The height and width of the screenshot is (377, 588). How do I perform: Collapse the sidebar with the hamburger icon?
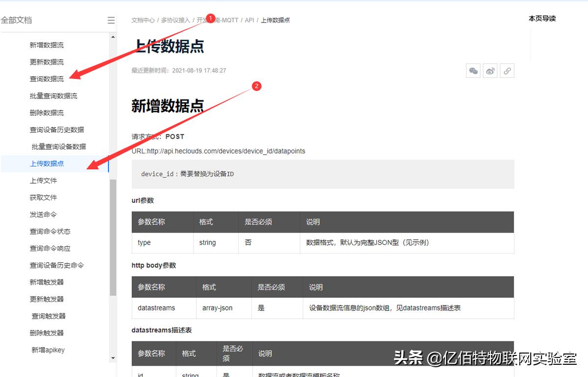click(111, 20)
